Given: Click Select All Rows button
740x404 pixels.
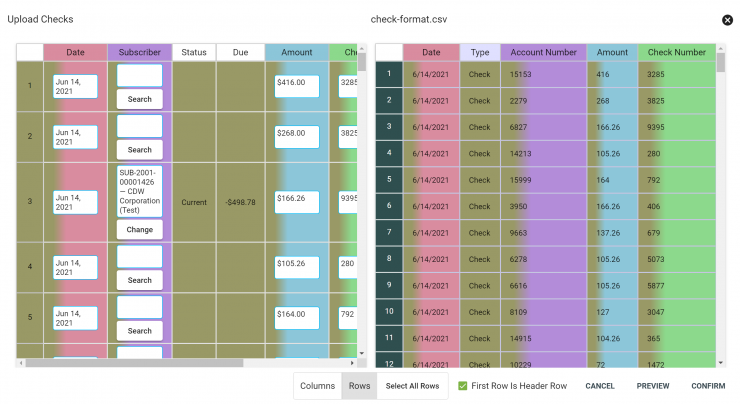Looking at the screenshot, I should (x=412, y=386).
